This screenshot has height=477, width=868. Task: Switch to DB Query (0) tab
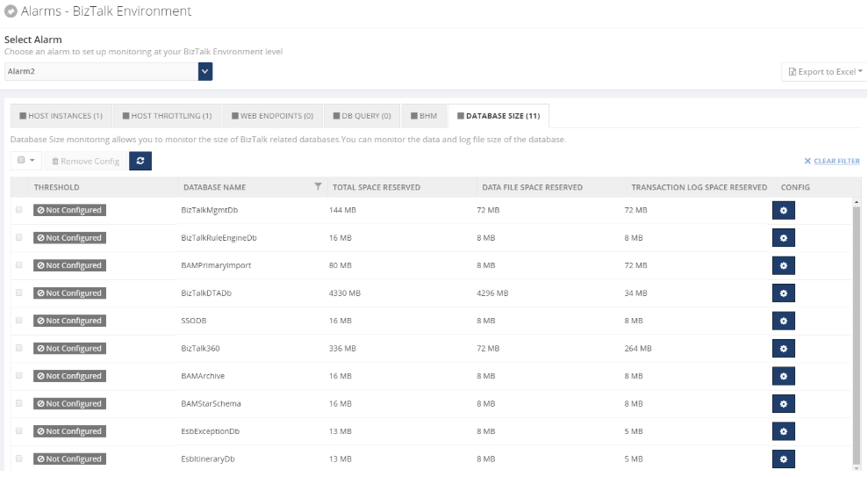(362, 116)
